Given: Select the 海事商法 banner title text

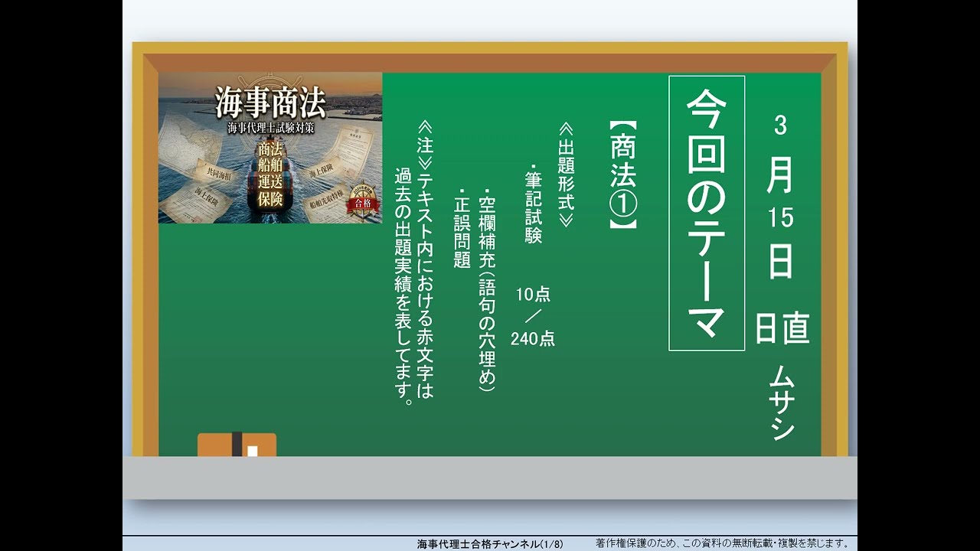Looking at the screenshot, I should pyautogui.click(x=270, y=103).
